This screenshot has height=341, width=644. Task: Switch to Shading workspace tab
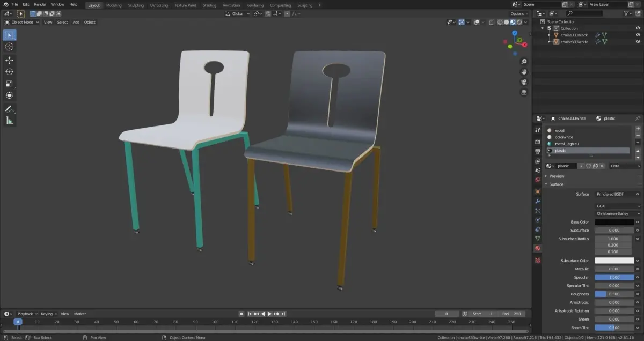pyautogui.click(x=209, y=5)
